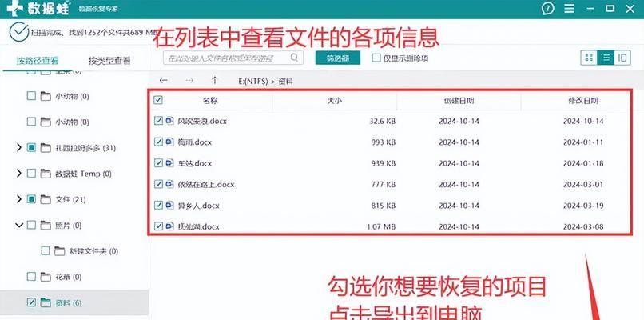Select the 新建文件夹 (0) tree item

(x=93, y=251)
